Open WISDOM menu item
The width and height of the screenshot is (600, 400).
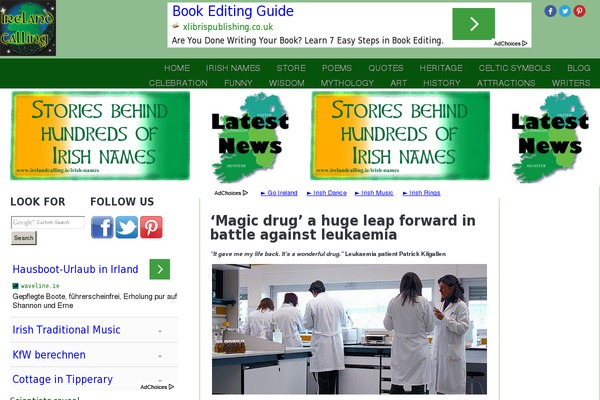287,83
